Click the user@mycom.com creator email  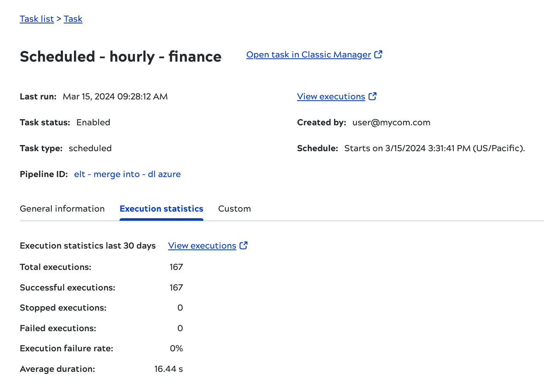391,122
